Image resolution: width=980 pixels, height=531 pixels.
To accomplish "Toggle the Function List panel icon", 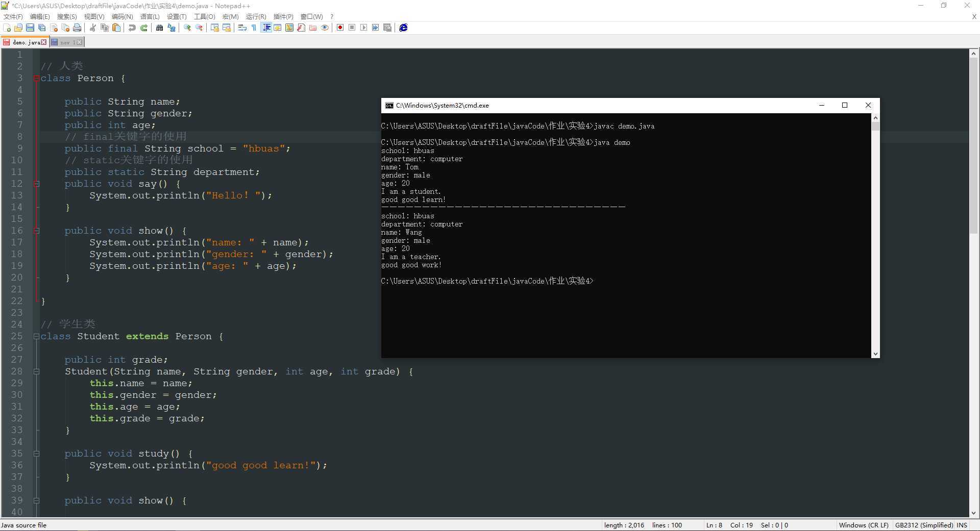I will click(301, 28).
